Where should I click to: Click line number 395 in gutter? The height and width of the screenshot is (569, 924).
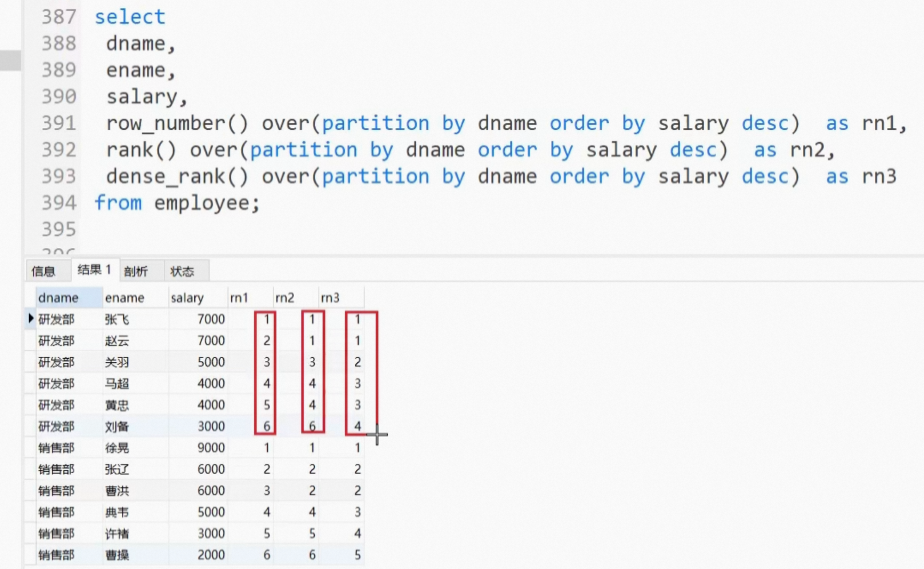[59, 230]
